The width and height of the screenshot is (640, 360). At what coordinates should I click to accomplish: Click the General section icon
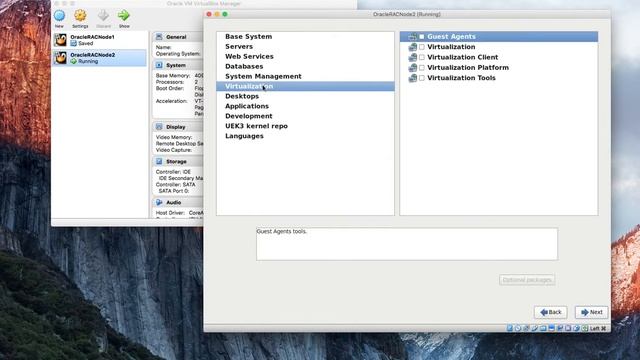pos(159,37)
